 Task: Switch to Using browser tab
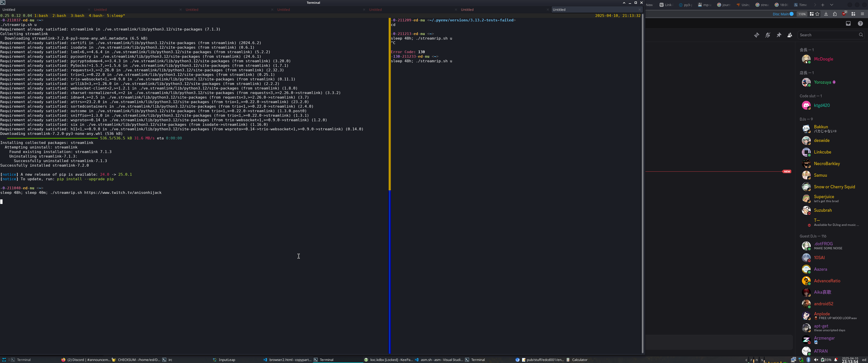point(743,5)
